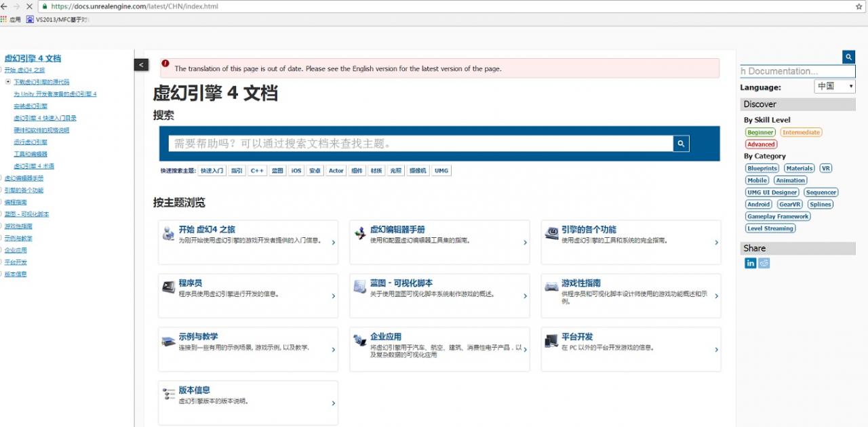Image resolution: width=868 pixels, height=427 pixels.
Task: Share the page on Reddit
Action: 764,263
